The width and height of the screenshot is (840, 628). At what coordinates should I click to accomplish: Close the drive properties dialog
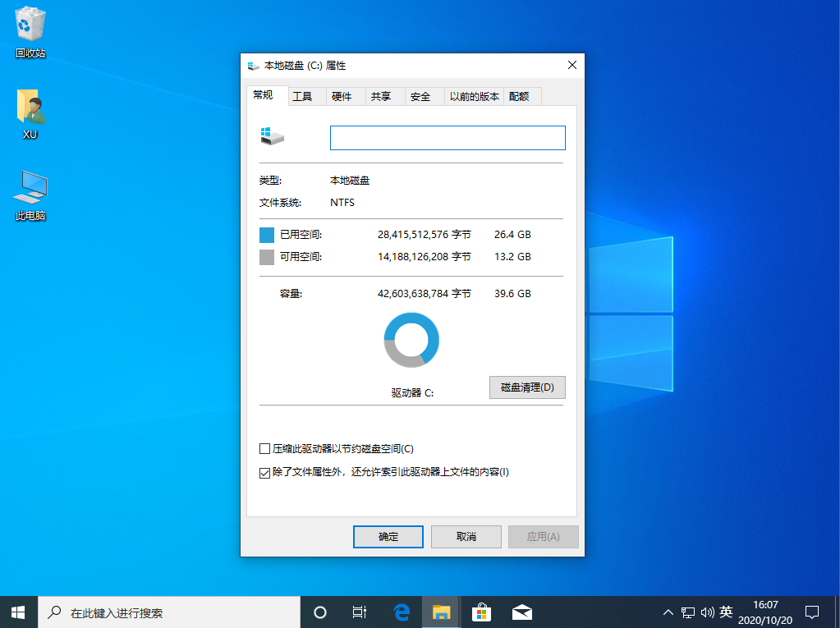572,66
